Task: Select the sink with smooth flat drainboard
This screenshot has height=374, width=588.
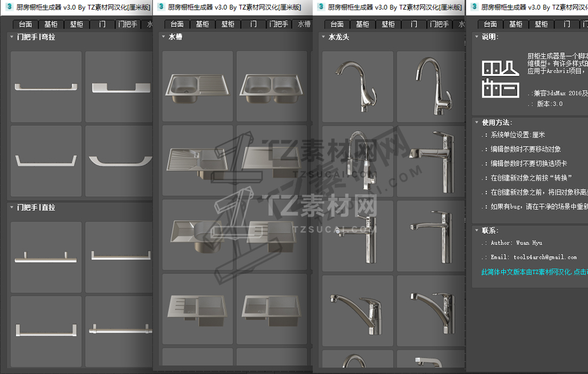Action: (272, 161)
